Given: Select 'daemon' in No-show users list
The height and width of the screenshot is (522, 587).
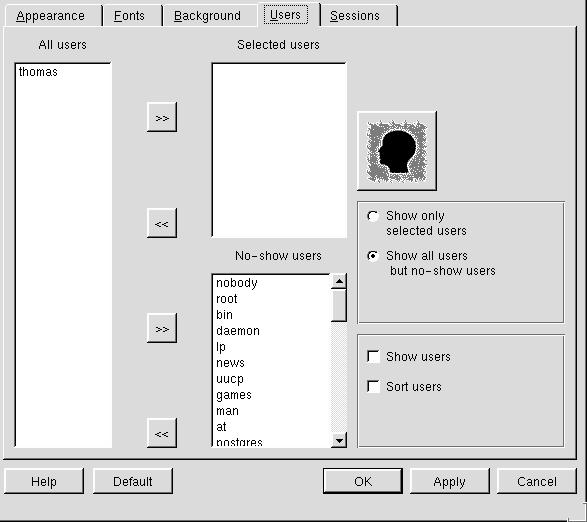Looking at the screenshot, I should click(271, 331).
